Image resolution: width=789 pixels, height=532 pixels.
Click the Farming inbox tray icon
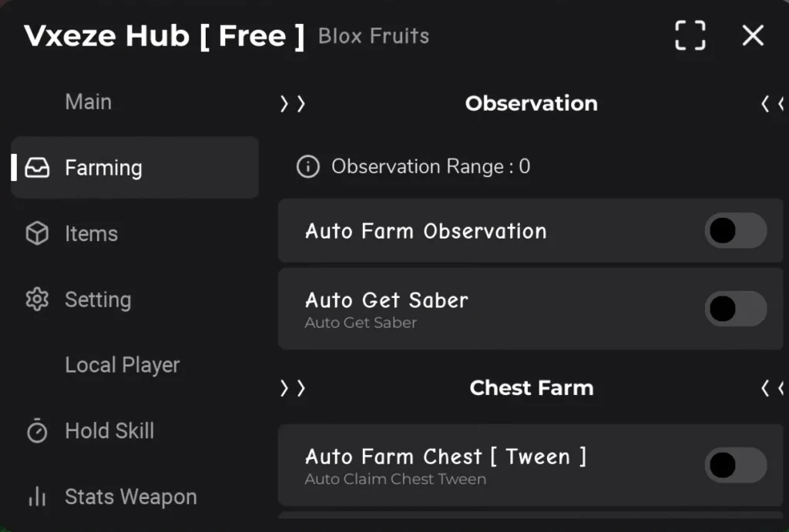37,168
